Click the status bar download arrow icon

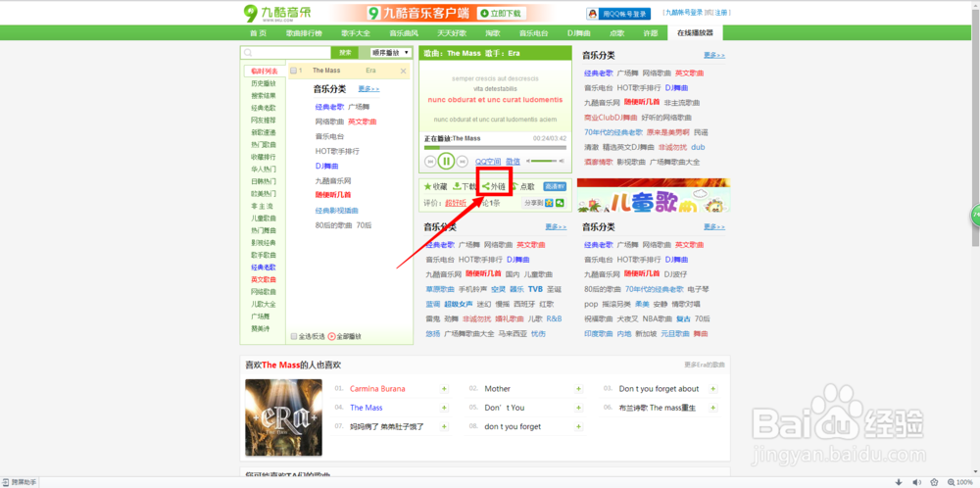click(x=899, y=482)
